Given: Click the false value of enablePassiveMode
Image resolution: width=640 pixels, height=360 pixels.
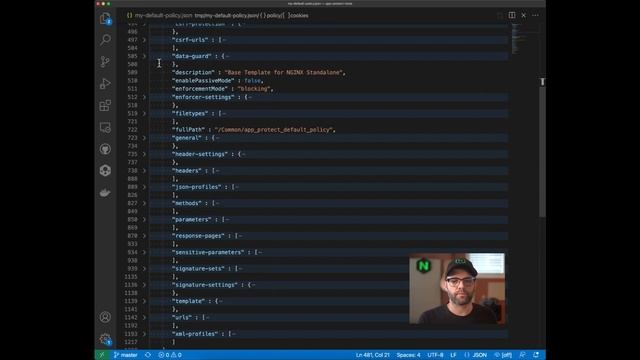Looking at the screenshot, I should point(252,80).
